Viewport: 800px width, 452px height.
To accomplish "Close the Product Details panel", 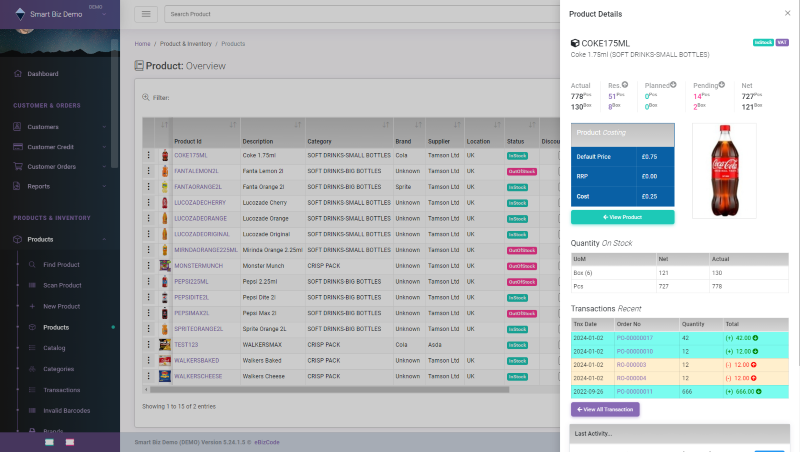I will 787,13.
